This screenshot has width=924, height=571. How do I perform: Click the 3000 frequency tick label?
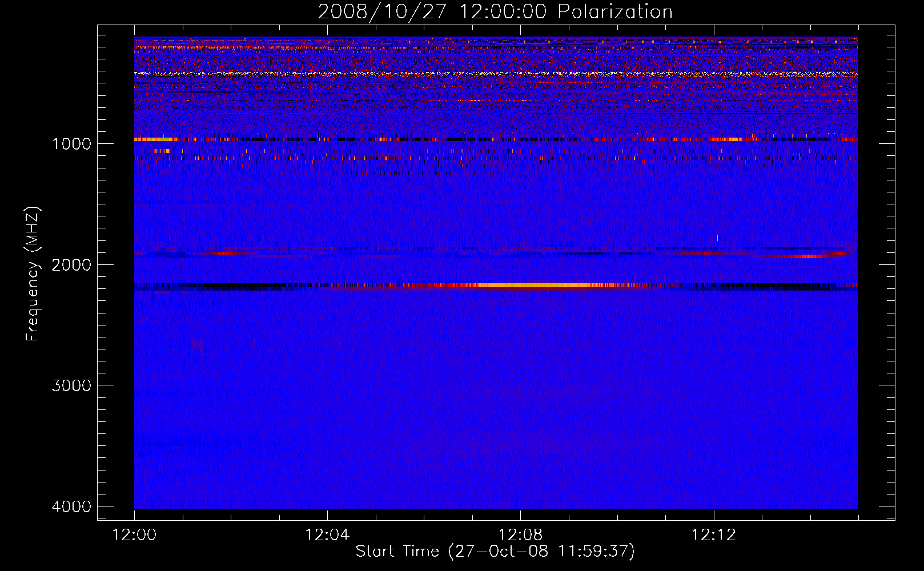72,385
